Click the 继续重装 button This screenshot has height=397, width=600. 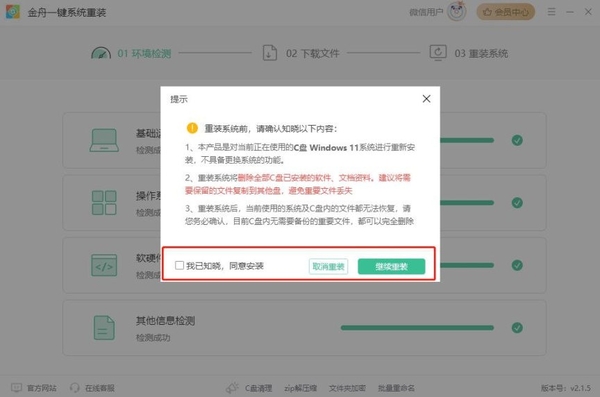391,266
